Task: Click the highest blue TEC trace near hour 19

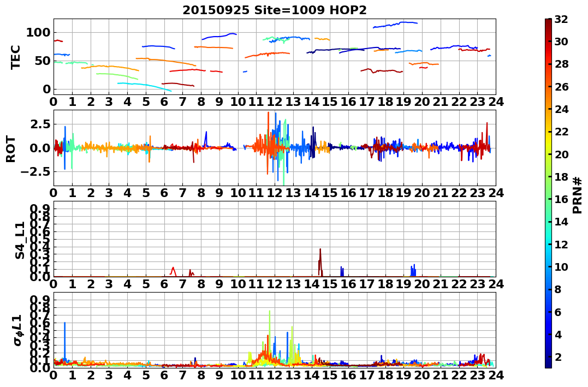Action: (x=395, y=25)
